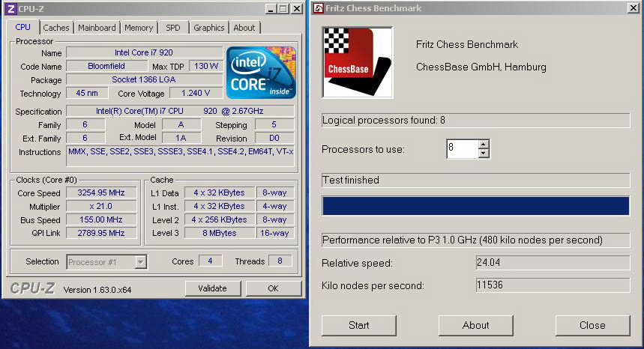The width and height of the screenshot is (644, 349).
Task: Click the Validate button
Action: pos(212,289)
